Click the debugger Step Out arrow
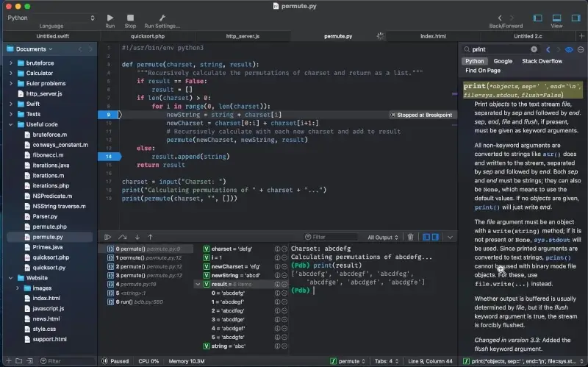This screenshot has width=588, height=367. [x=150, y=237]
